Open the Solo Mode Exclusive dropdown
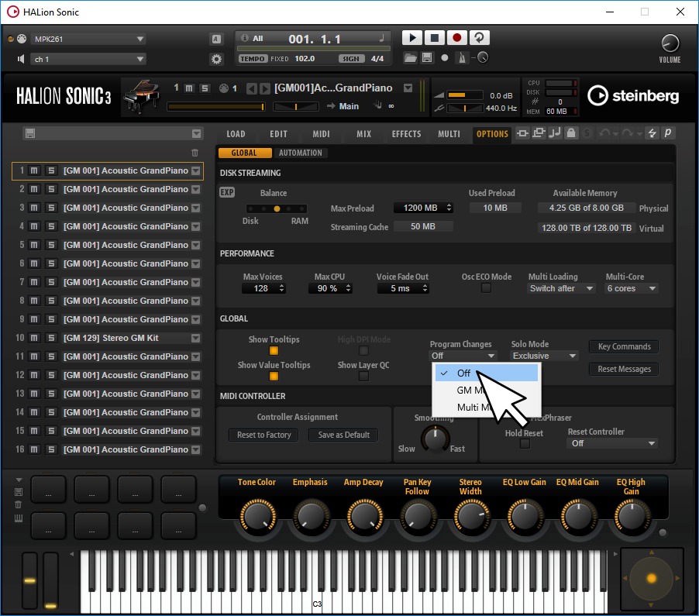 (544, 356)
